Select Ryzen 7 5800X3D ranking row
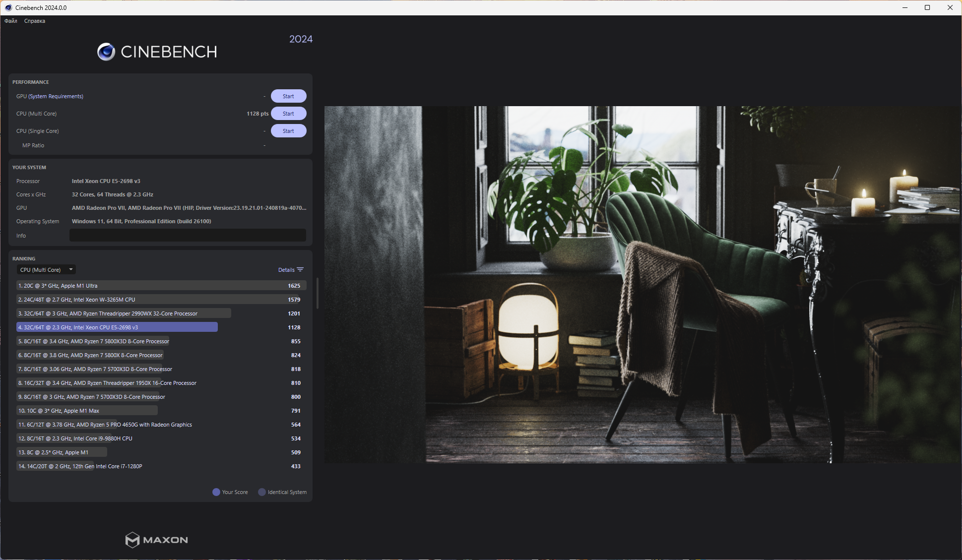 [x=161, y=341]
